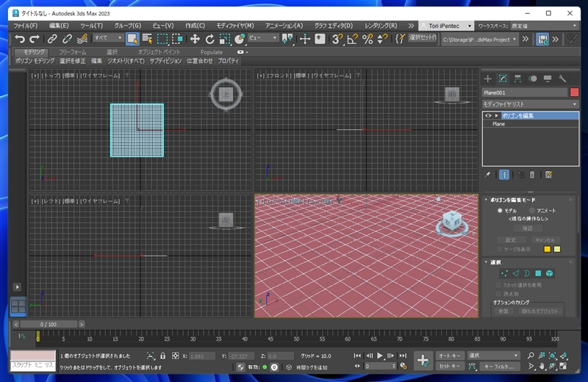Select the Select and Link chain tool
The image size is (588, 382).
pos(52,39)
